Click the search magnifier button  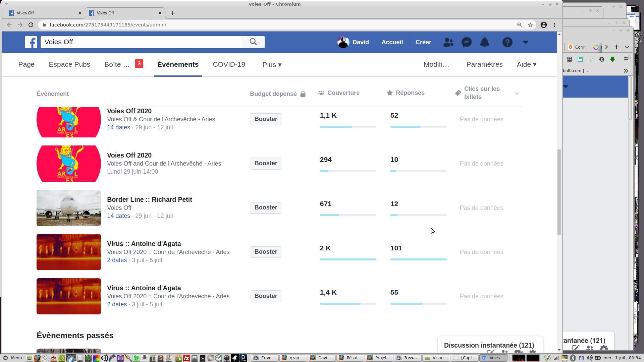click(x=253, y=42)
